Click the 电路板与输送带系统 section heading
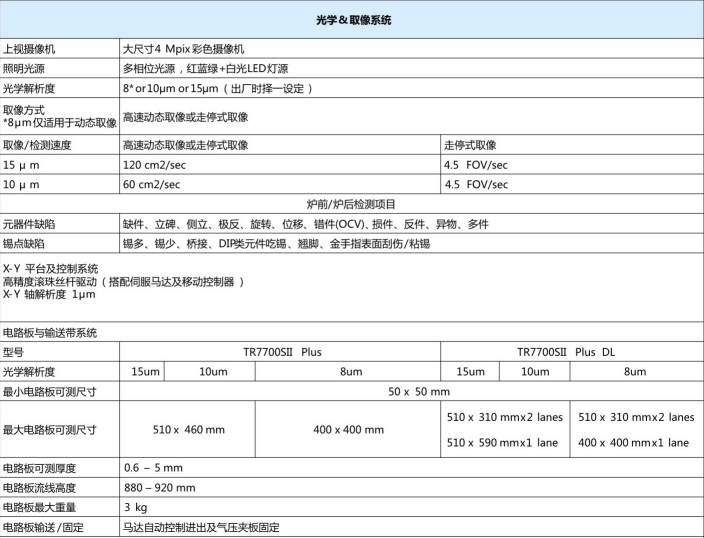This screenshot has width=704, height=538. tap(50, 333)
